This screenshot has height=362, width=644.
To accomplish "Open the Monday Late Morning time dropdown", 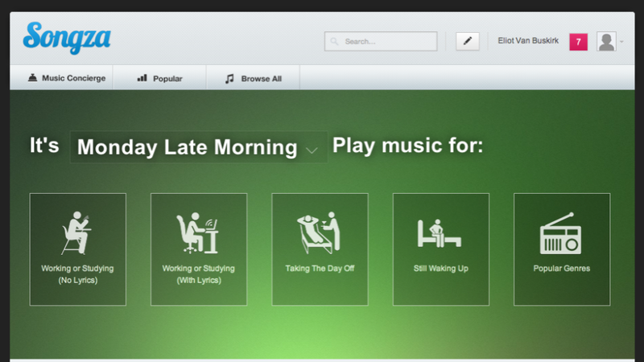I will coord(199,147).
